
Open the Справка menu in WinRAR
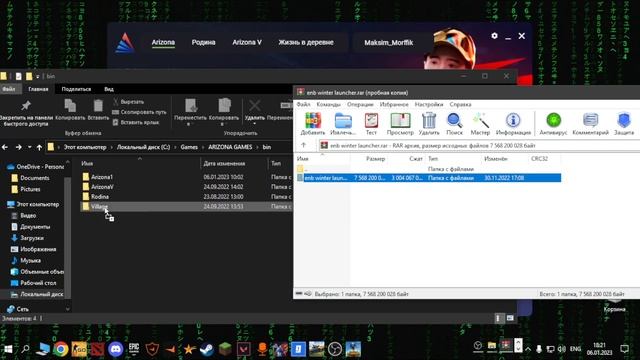coord(460,104)
